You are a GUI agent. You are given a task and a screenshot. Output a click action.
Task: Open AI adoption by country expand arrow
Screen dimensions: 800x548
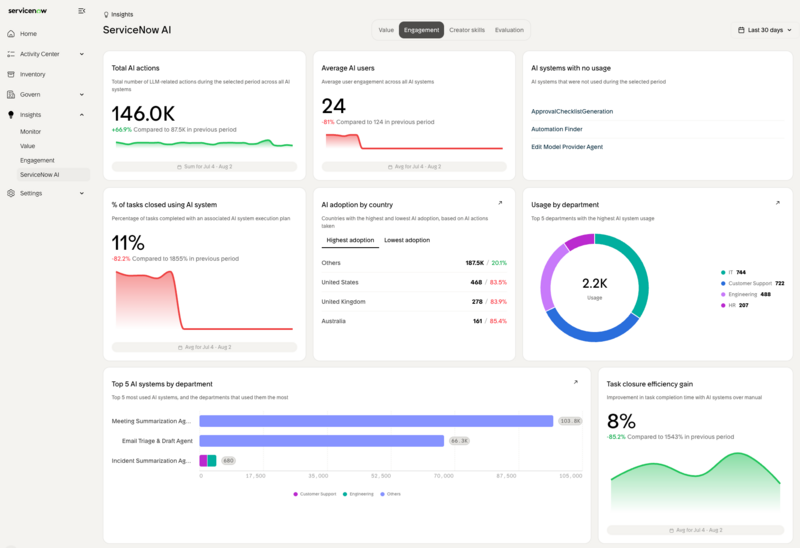[500, 203]
